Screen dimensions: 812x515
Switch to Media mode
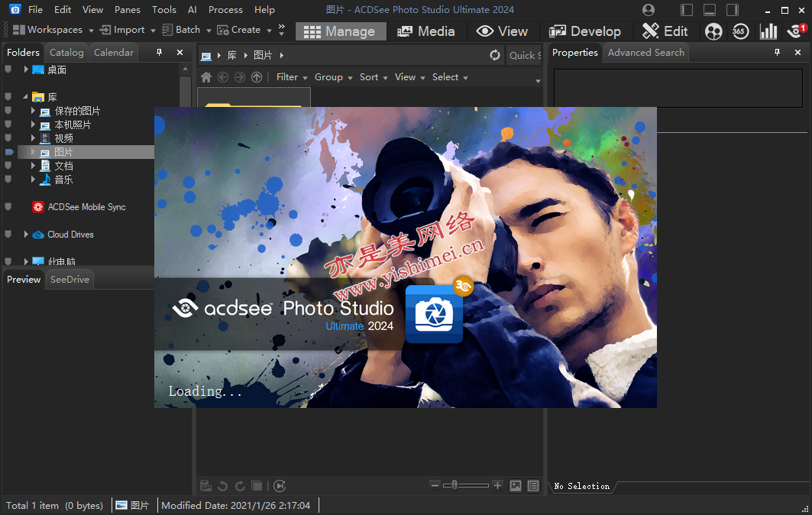coord(425,31)
